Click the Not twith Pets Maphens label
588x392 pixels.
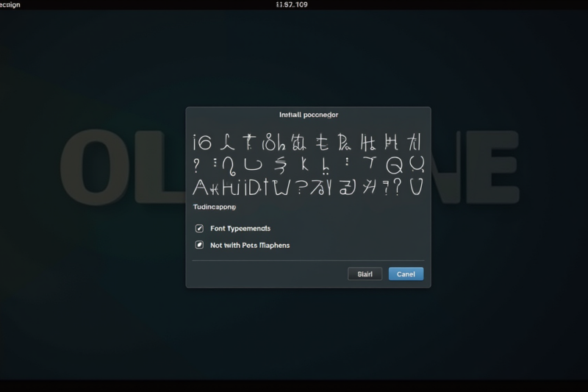(x=250, y=246)
